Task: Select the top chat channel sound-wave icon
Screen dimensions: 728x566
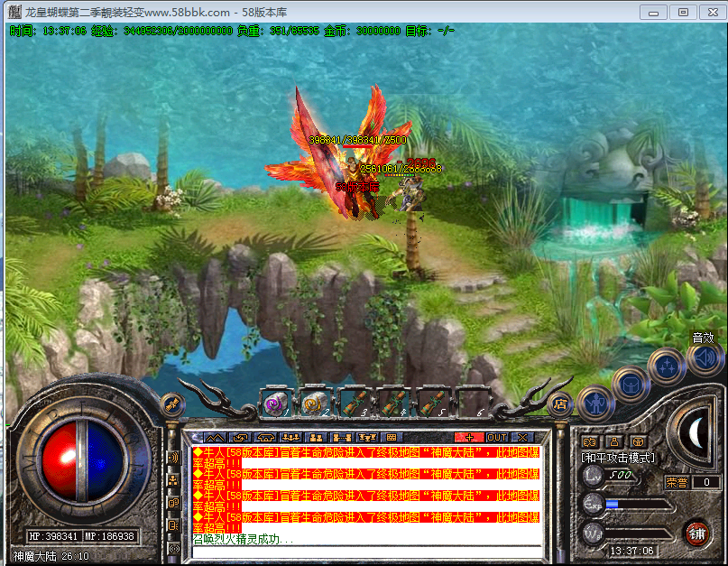Action: click(173, 457)
